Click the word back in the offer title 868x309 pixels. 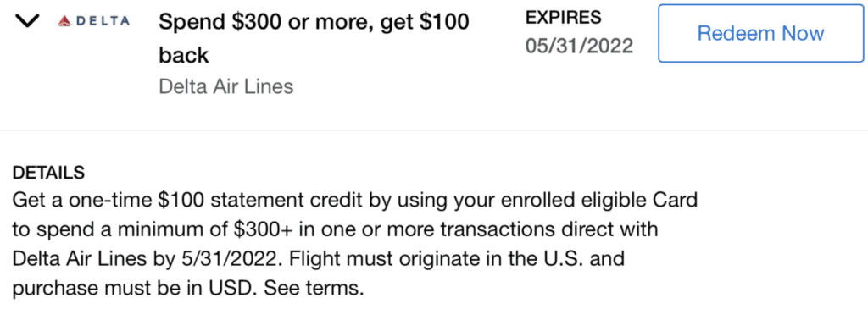pos(184,55)
